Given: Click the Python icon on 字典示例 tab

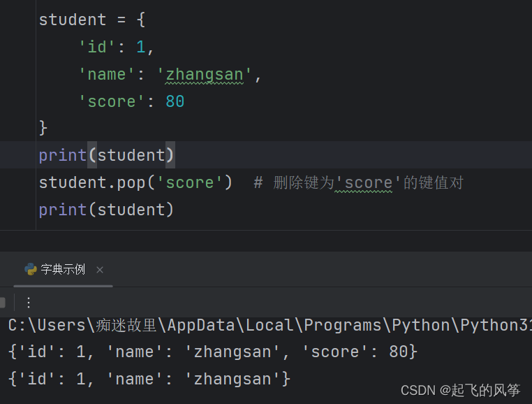Looking at the screenshot, I should tap(31, 269).
